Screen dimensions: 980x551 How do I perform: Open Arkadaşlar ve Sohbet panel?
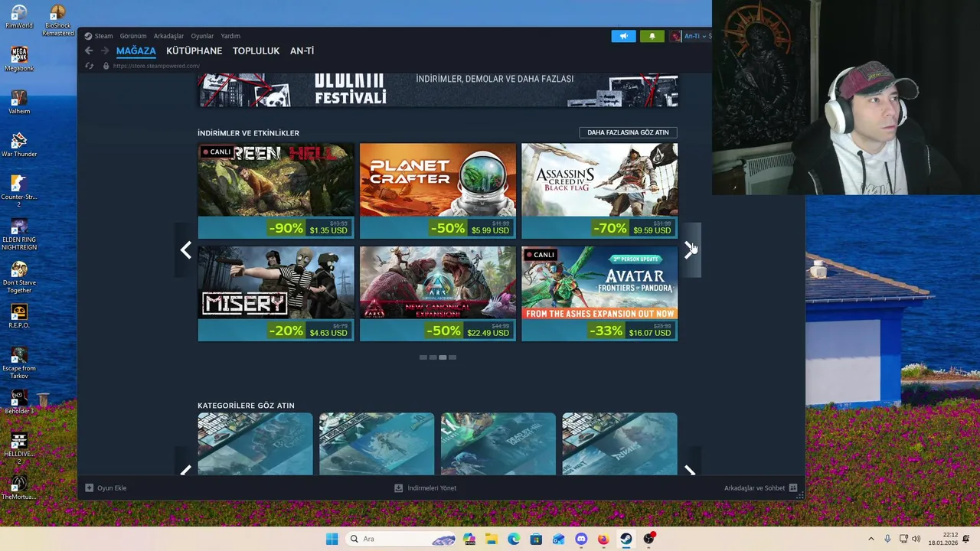[754, 487]
